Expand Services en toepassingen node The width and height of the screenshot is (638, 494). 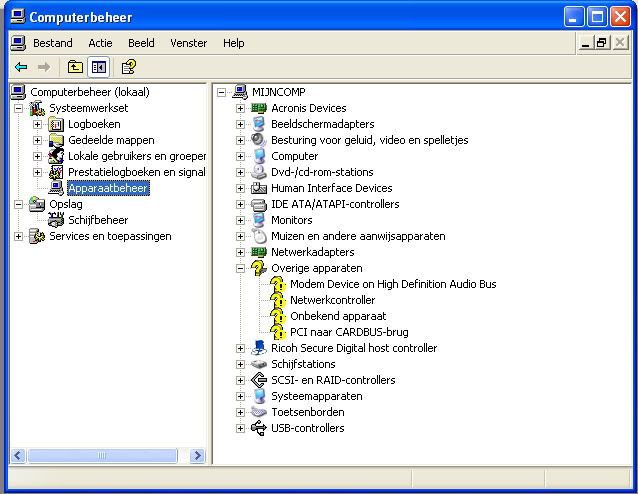pyautogui.click(x=19, y=236)
